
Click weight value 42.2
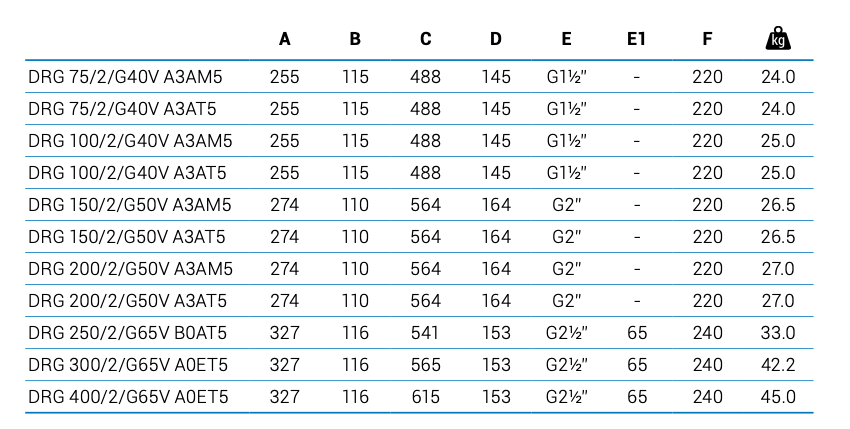[777, 365]
